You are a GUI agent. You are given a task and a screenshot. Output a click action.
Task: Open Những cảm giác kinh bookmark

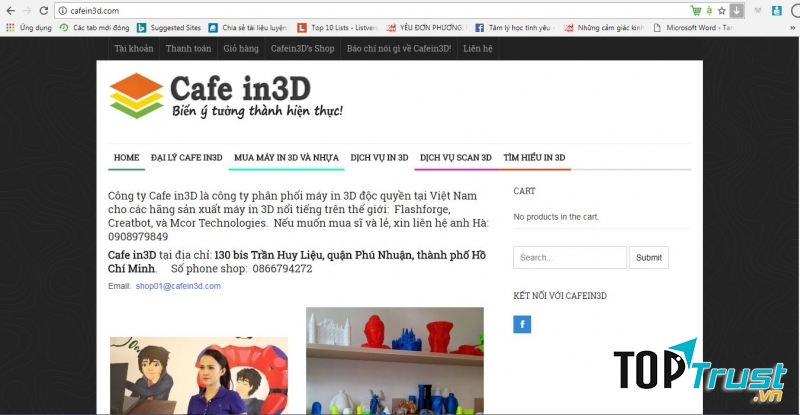click(x=604, y=28)
